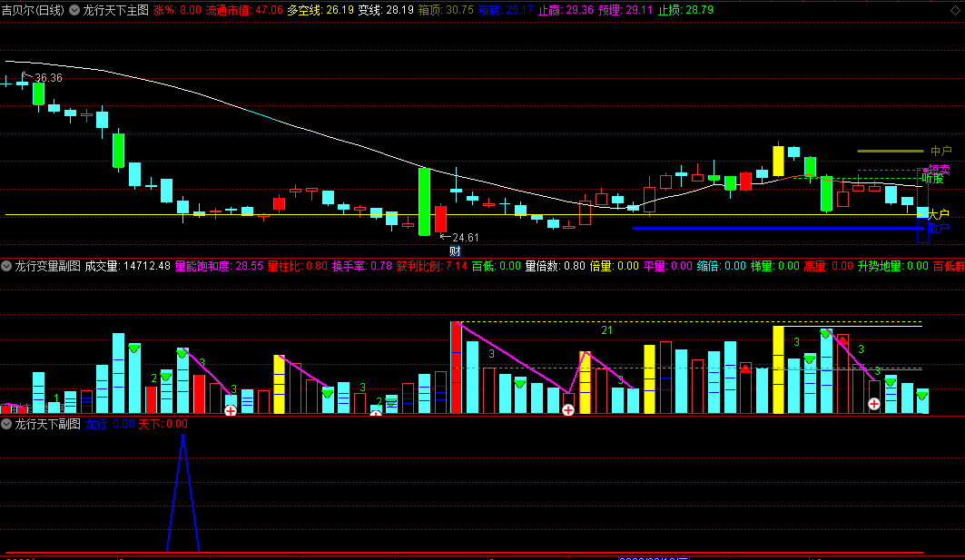965x560 pixels.
Task: Click the diamond icon in the upper-right corner
Action: [x=955, y=10]
